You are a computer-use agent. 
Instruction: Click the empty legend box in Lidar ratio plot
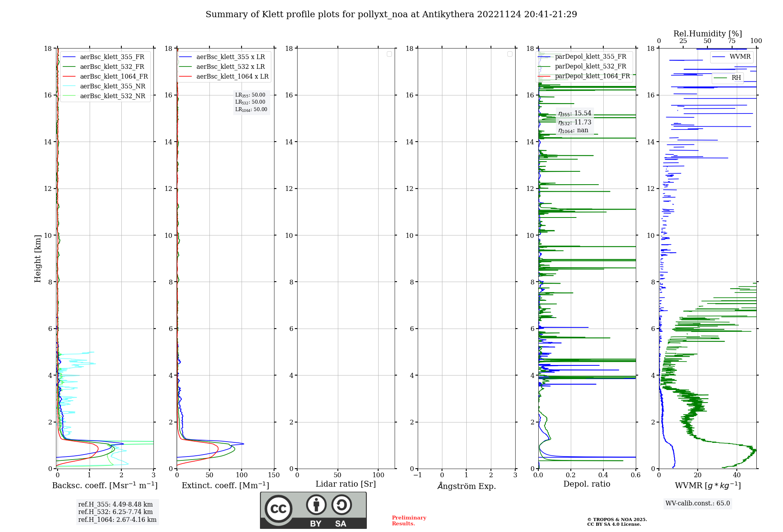click(389, 54)
